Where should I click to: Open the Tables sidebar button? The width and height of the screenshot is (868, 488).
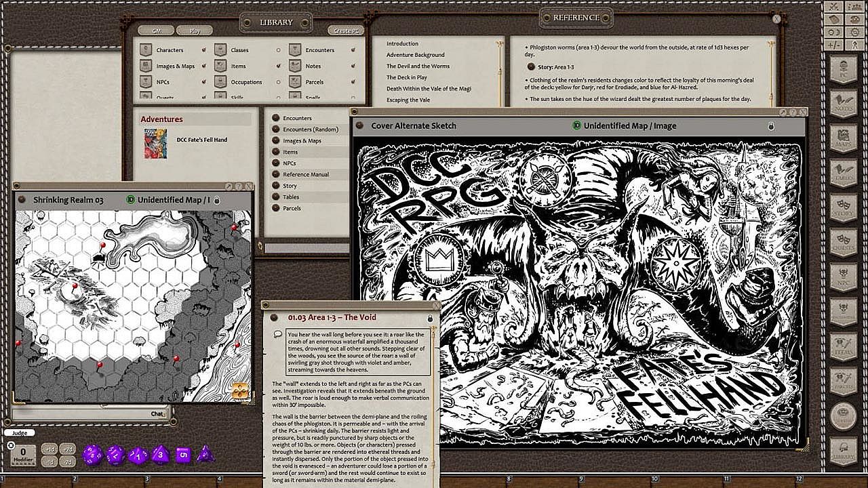(843, 172)
